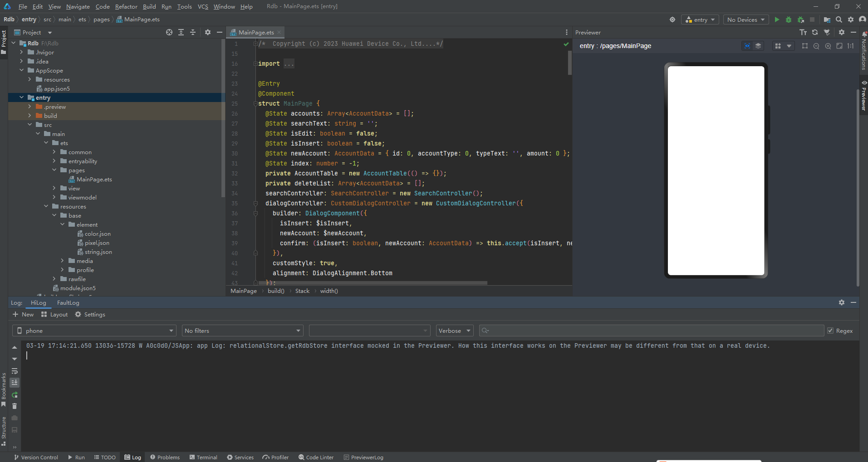The image size is (868, 462).
Task: Toggle Regex checkbox in log search
Action: click(830, 331)
